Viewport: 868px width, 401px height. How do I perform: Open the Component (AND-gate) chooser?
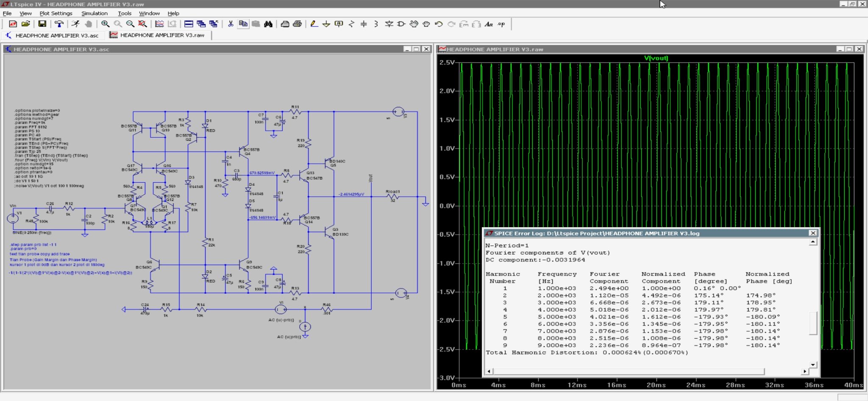pos(401,24)
